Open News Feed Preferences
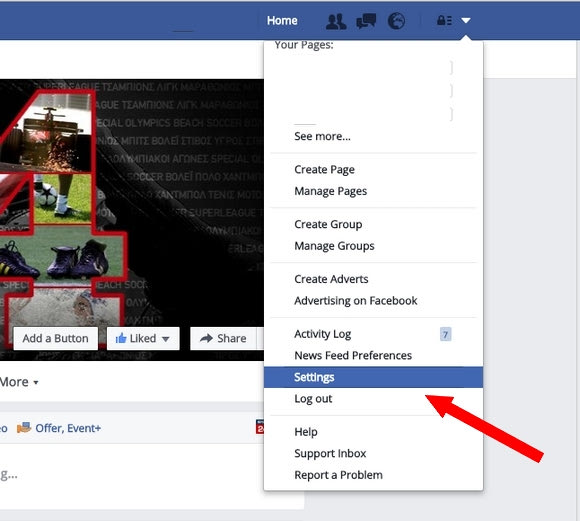The height and width of the screenshot is (521, 580). tap(353, 355)
